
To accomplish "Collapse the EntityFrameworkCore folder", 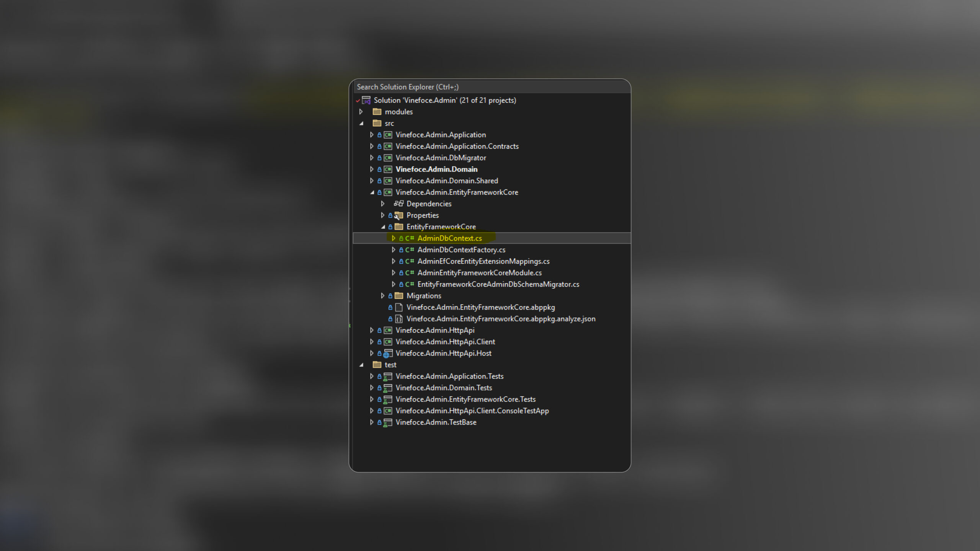I will (383, 227).
